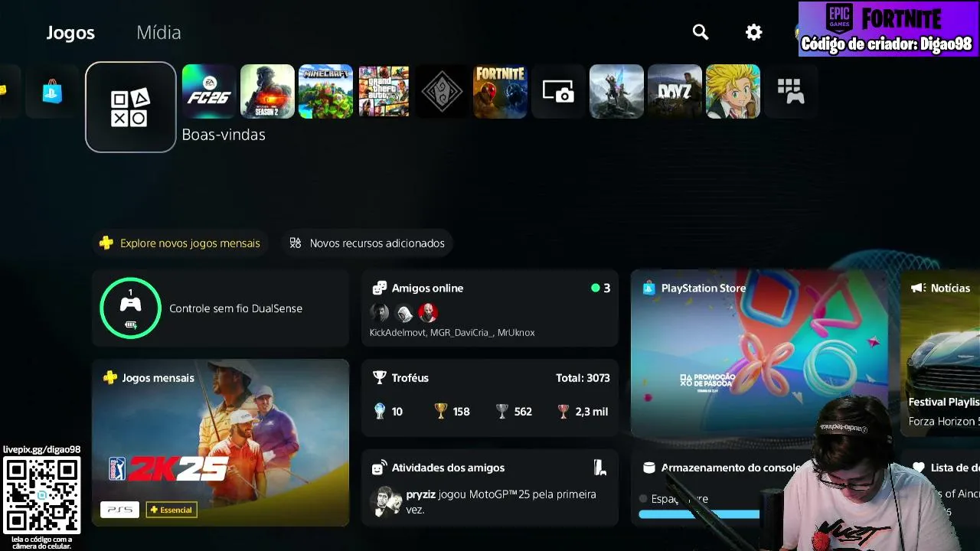The image size is (980, 551).
Task: Open Novos recursos adicionados pill
Action: [x=367, y=243]
